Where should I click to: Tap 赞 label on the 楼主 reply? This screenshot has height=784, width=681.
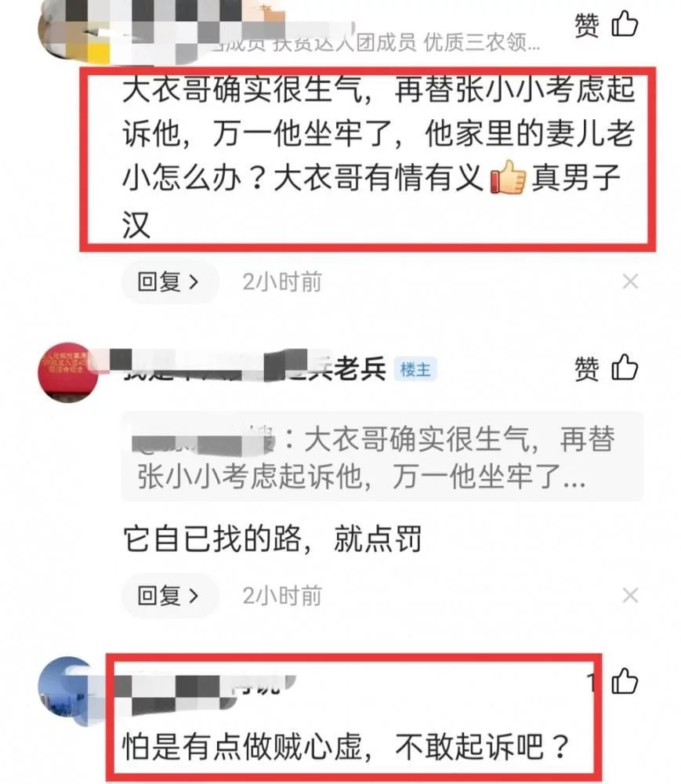[587, 369]
